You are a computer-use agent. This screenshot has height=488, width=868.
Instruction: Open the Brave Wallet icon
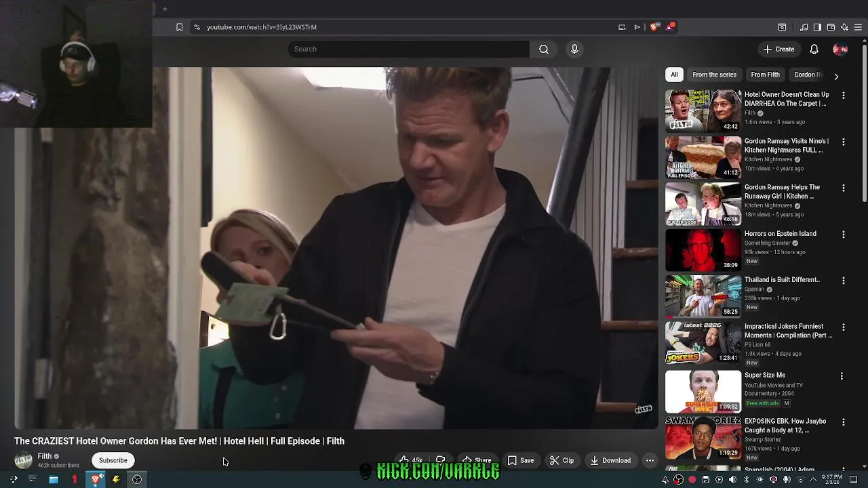pos(831,27)
